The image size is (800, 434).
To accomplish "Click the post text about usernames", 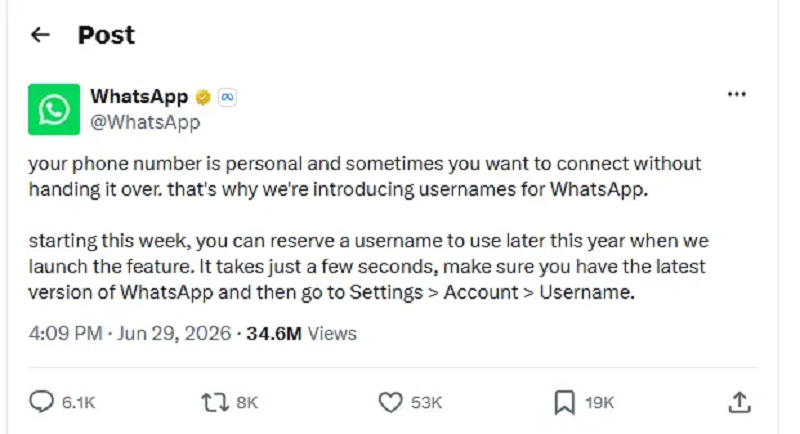I will pyautogui.click(x=368, y=228).
